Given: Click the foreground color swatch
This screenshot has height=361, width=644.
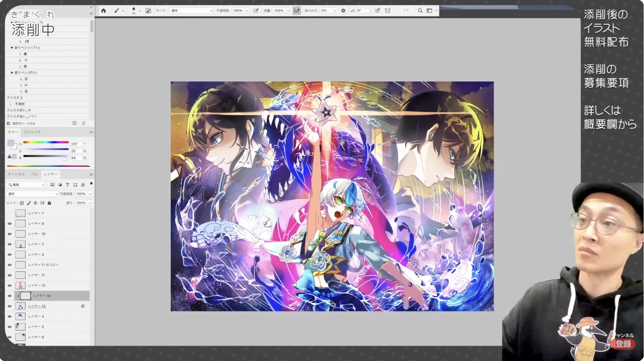Looking at the screenshot, I should coord(11,143).
